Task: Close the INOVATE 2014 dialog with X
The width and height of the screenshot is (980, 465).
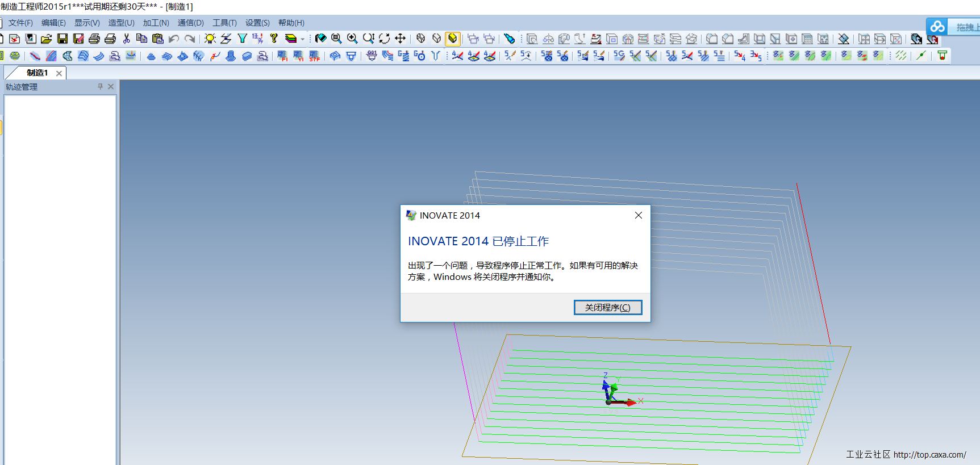Action: 639,215
